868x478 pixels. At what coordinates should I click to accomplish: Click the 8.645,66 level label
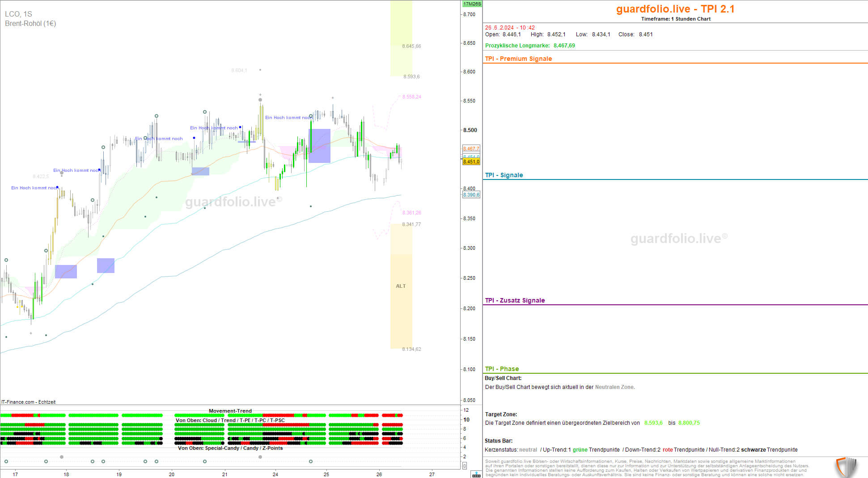click(411, 46)
